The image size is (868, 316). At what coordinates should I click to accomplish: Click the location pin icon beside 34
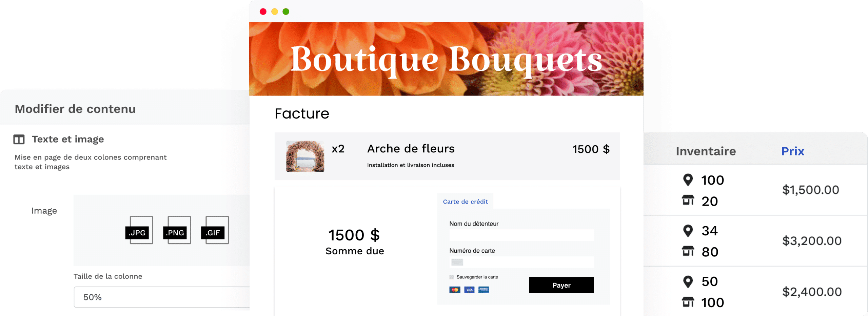coord(688,231)
